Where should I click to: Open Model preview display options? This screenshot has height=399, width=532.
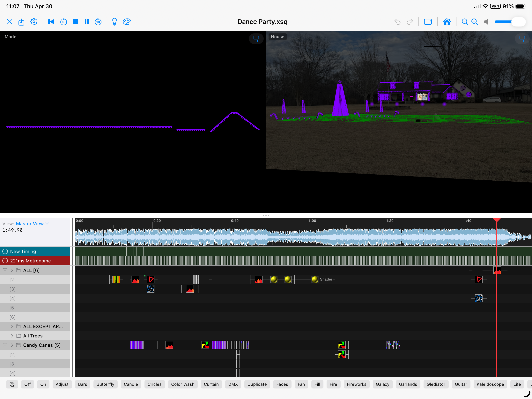click(x=256, y=39)
